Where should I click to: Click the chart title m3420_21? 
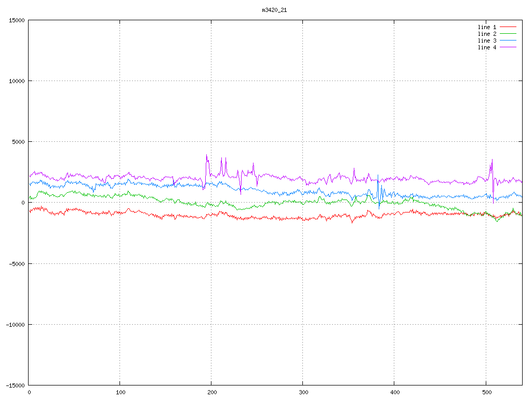point(274,10)
